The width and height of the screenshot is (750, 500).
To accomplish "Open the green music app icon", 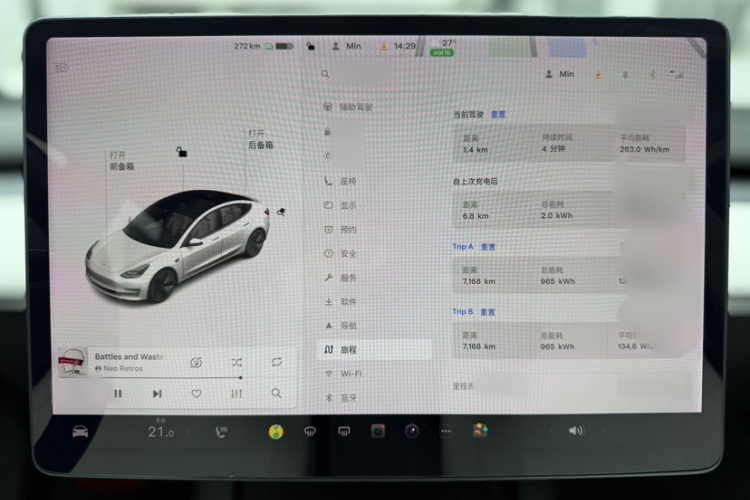I will click(x=276, y=432).
